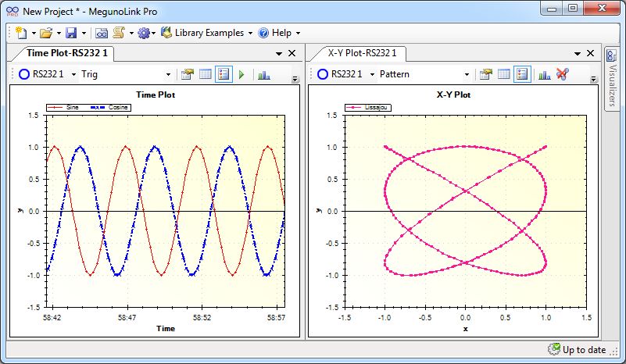Viewport: 626px width, 364px height.
Task: Toggle data table view in Time Plot toolbar
Action: (x=206, y=74)
